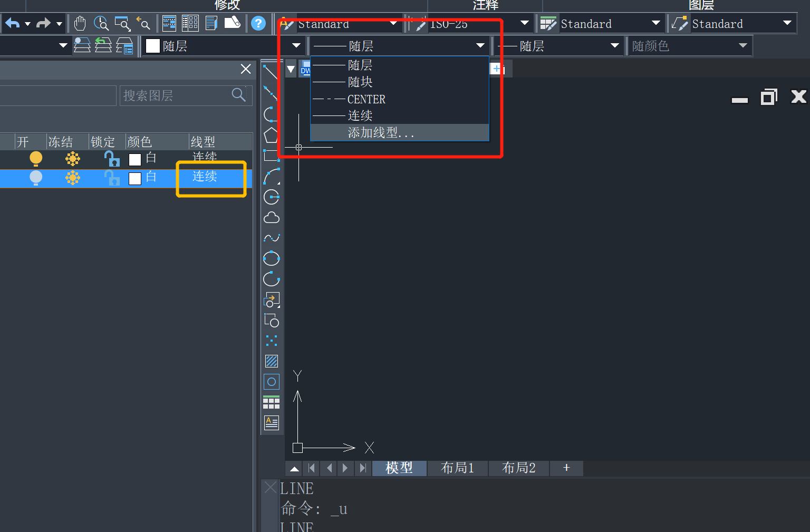Select the Spline curve tool
This screenshot has height=532, width=810.
coord(272,238)
